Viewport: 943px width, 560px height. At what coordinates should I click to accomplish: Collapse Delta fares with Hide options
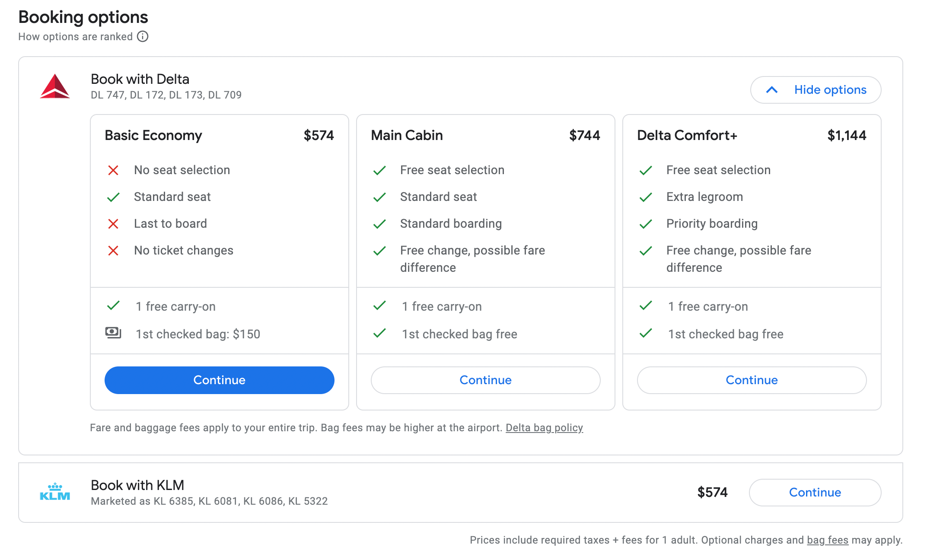pyautogui.click(x=830, y=90)
